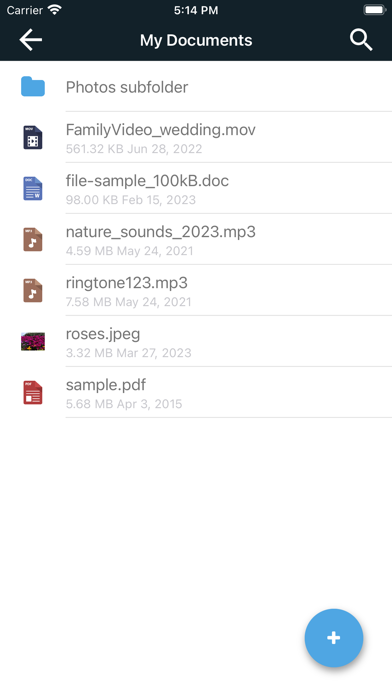Click ringtone123 MP3 music icon
Image resolution: width=392 pixels, height=696 pixels.
point(33,290)
